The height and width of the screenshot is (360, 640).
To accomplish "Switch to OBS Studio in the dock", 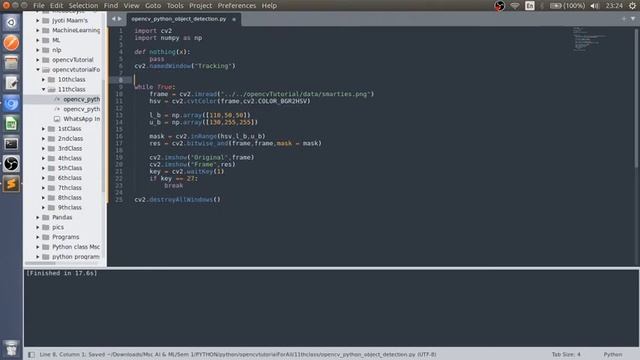I will tap(11, 164).
